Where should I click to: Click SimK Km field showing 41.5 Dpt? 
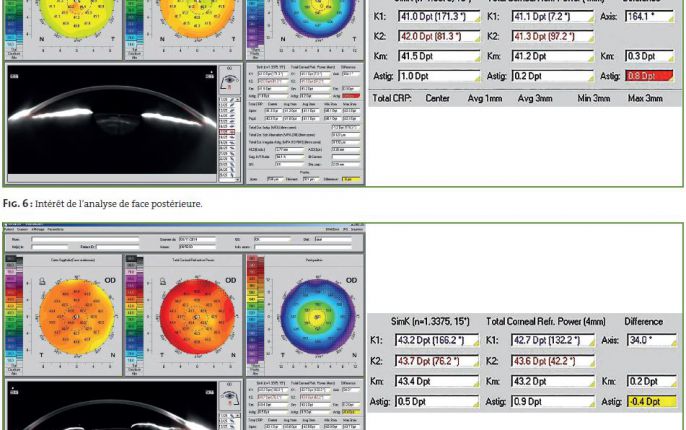click(439, 56)
